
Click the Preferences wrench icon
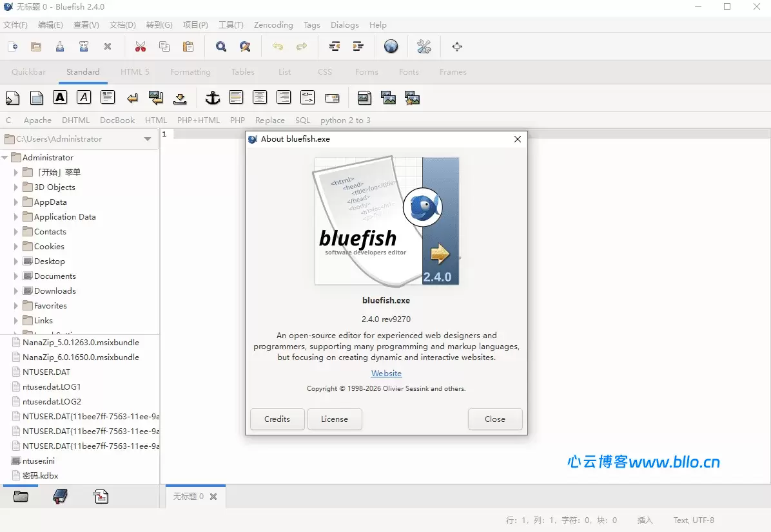click(x=424, y=46)
